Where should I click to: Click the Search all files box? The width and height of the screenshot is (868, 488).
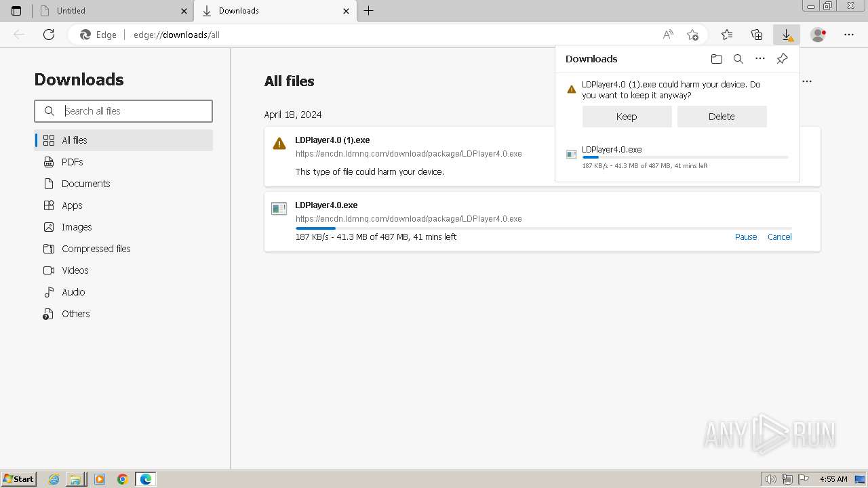tap(123, 111)
